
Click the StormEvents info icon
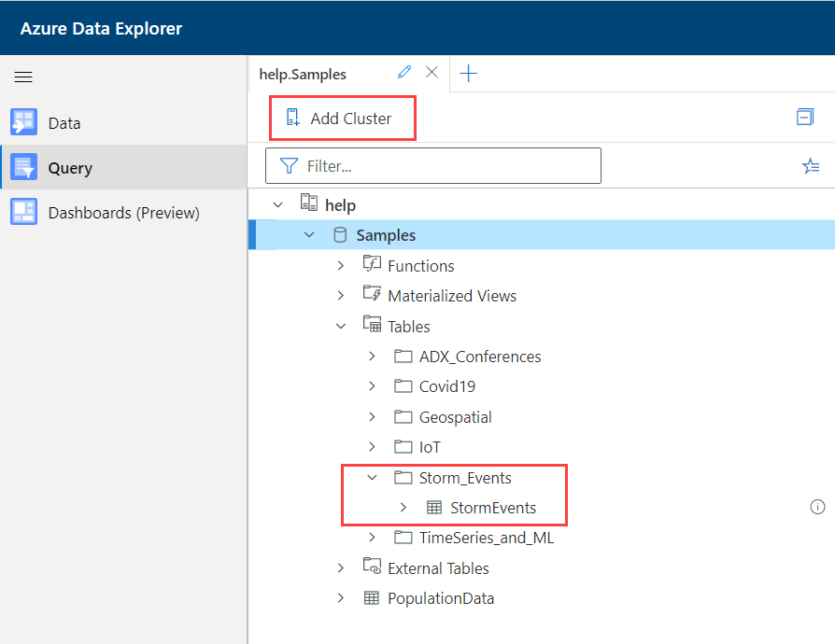(817, 507)
